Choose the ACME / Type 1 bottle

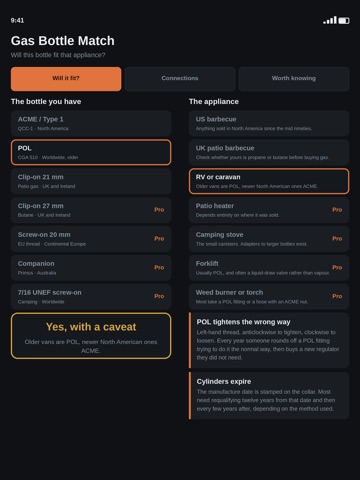pos(91,123)
